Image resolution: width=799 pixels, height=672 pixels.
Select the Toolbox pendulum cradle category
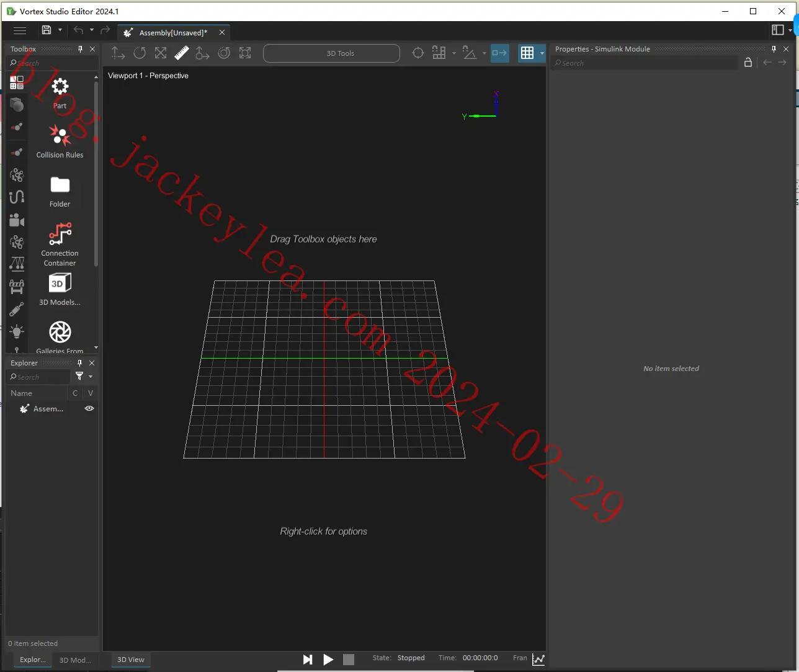click(x=17, y=264)
